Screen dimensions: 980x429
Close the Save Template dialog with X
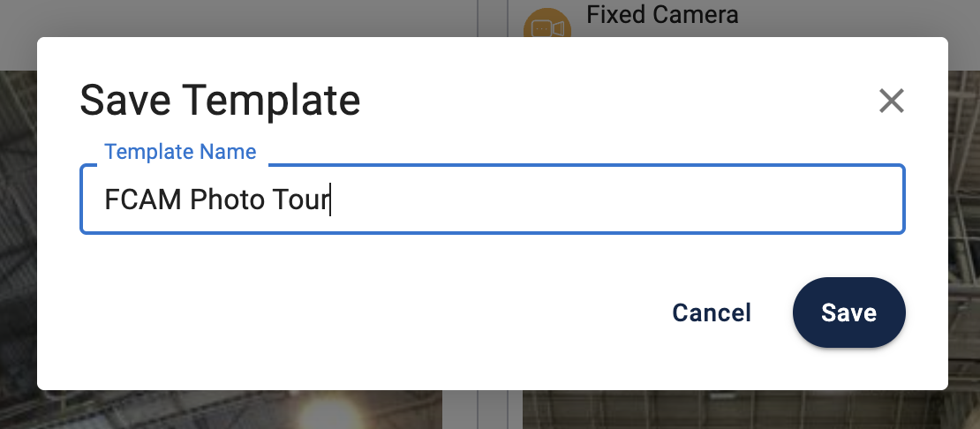(x=892, y=102)
